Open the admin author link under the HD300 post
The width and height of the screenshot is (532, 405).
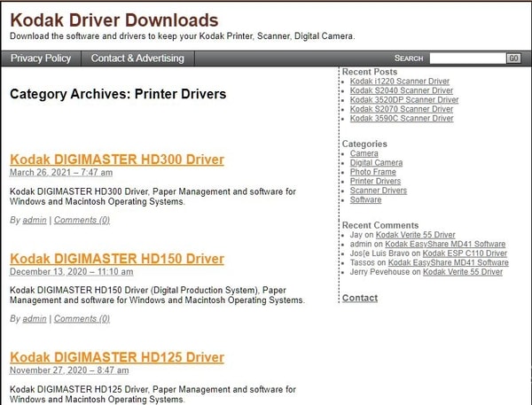point(35,220)
